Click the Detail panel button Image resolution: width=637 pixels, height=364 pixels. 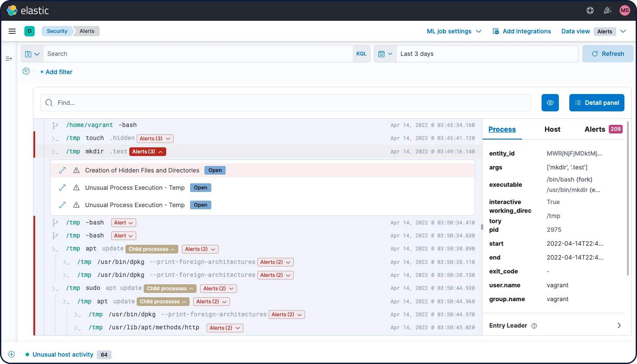click(x=597, y=103)
